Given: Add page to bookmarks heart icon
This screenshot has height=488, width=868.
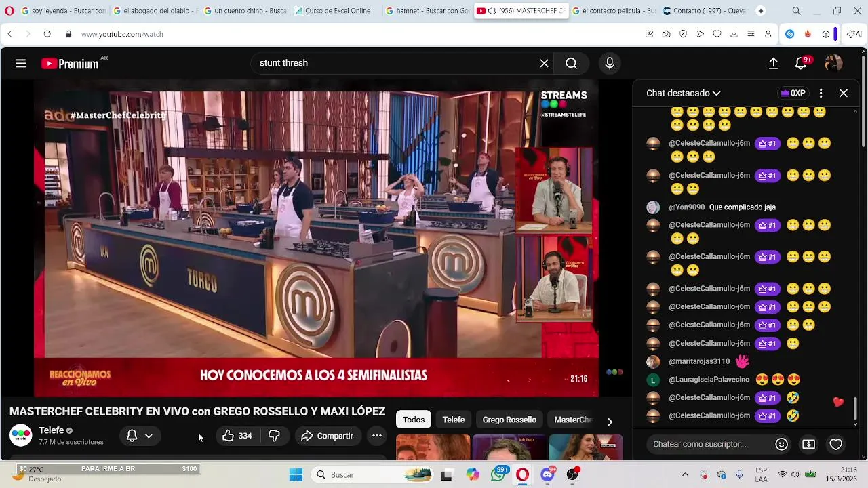Looking at the screenshot, I should click(x=717, y=34).
